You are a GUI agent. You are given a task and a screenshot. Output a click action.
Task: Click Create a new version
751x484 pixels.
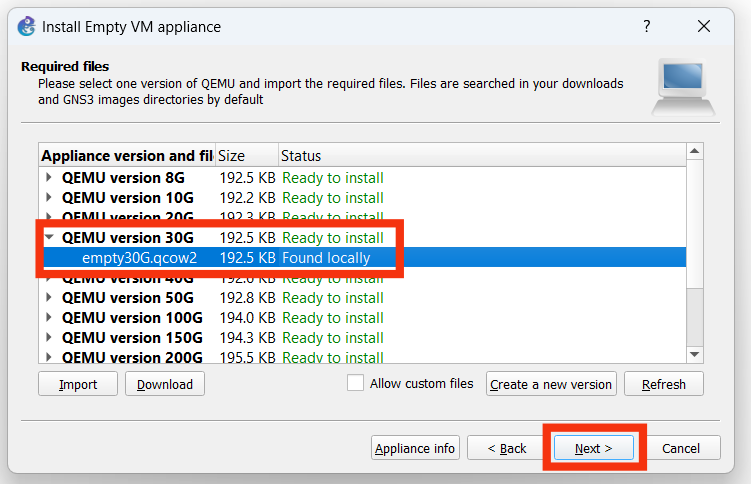pos(550,384)
